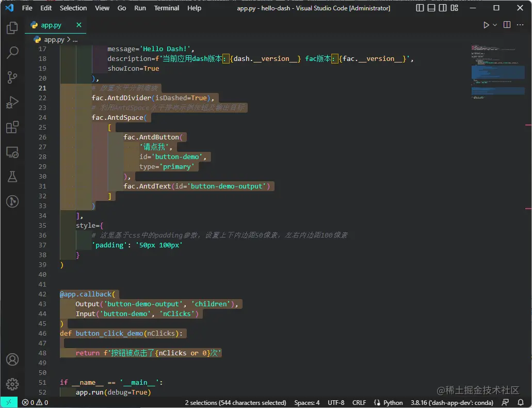
Task: Open the Help menu
Action: coord(194,8)
